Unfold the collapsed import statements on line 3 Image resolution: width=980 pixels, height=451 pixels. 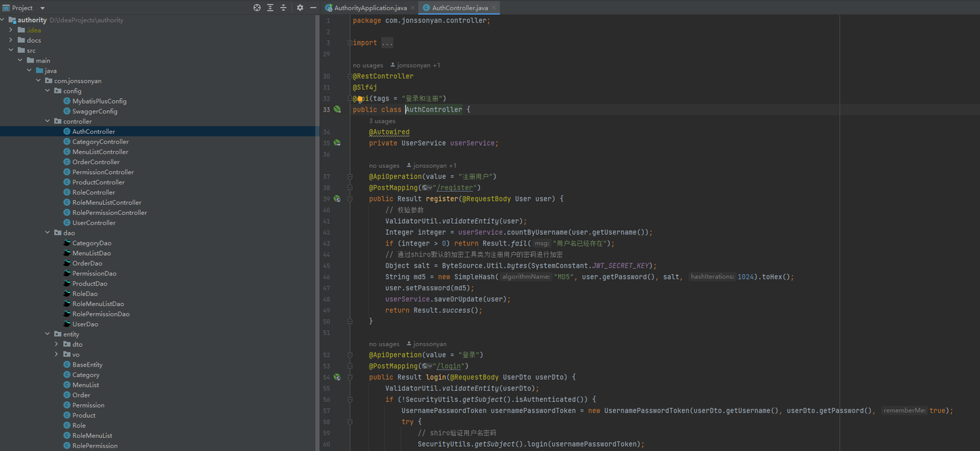387,42
